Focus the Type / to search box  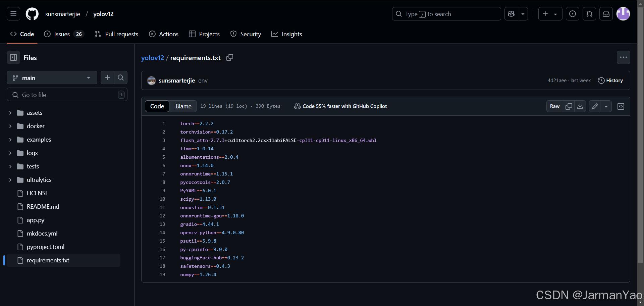tap(446, 14)
